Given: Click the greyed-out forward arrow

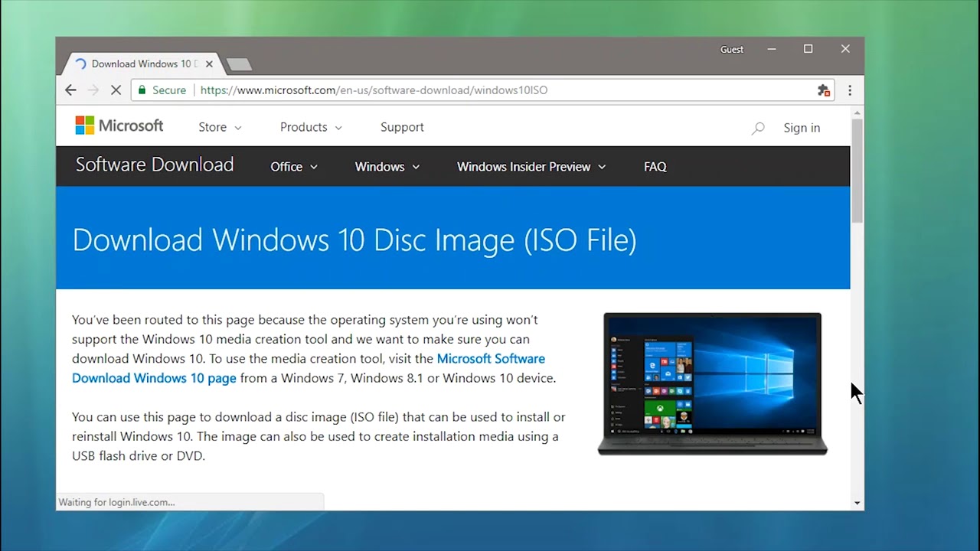Looking at the screenshot, I should [93, 90].
